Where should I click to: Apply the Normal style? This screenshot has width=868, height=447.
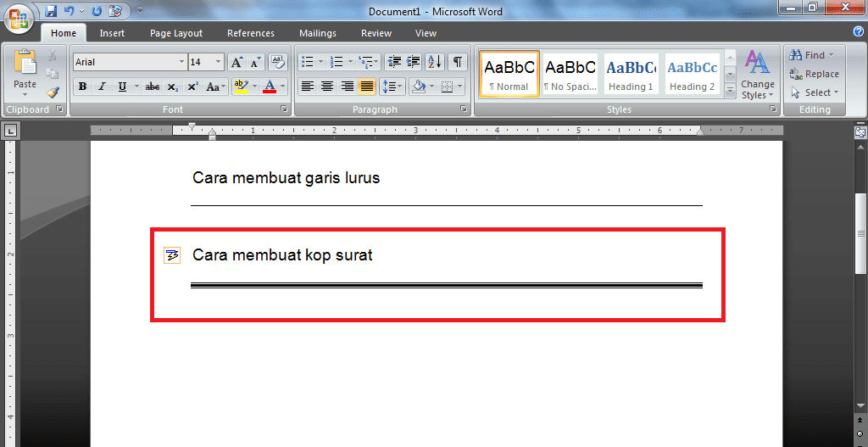509,75
